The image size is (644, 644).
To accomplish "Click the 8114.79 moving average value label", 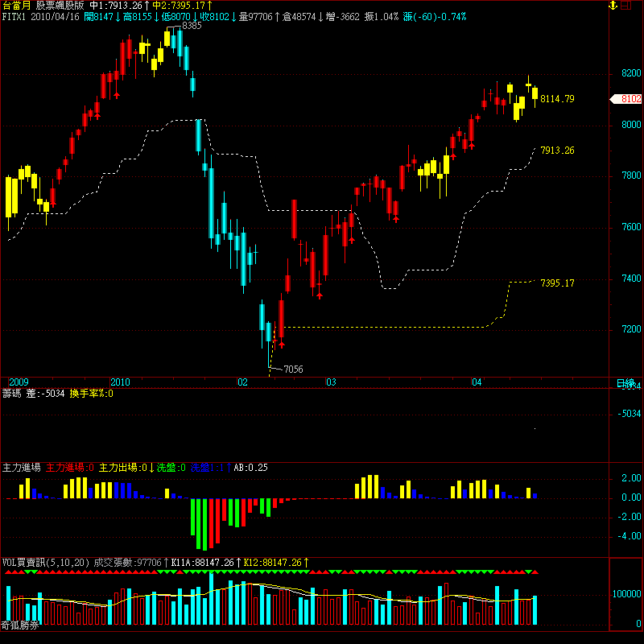I will [557, 99].
